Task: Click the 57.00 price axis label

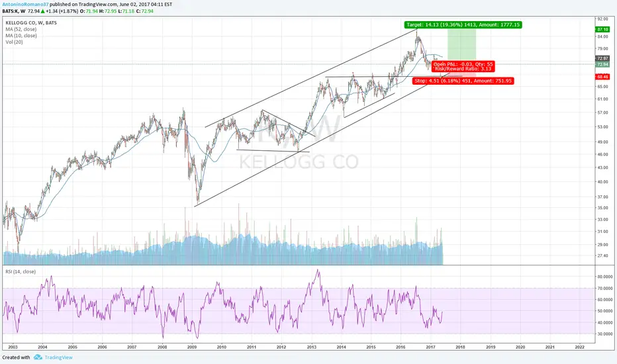Action: (x=602, y=113)
